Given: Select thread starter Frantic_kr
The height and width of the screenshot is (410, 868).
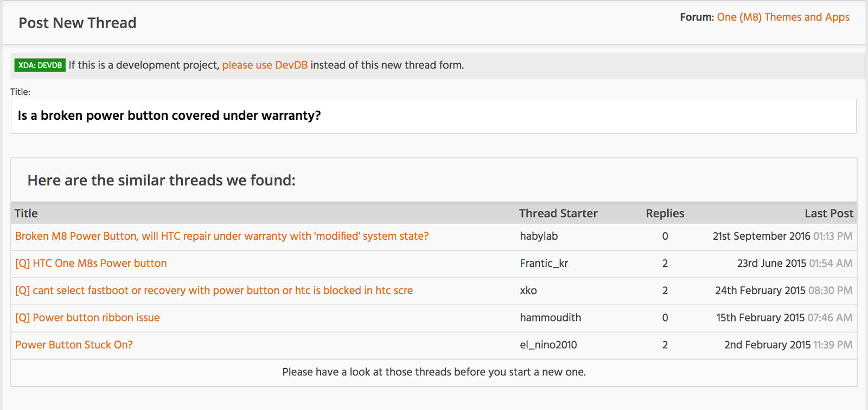Looking at the screenshot, I should [x=544, y=264].
